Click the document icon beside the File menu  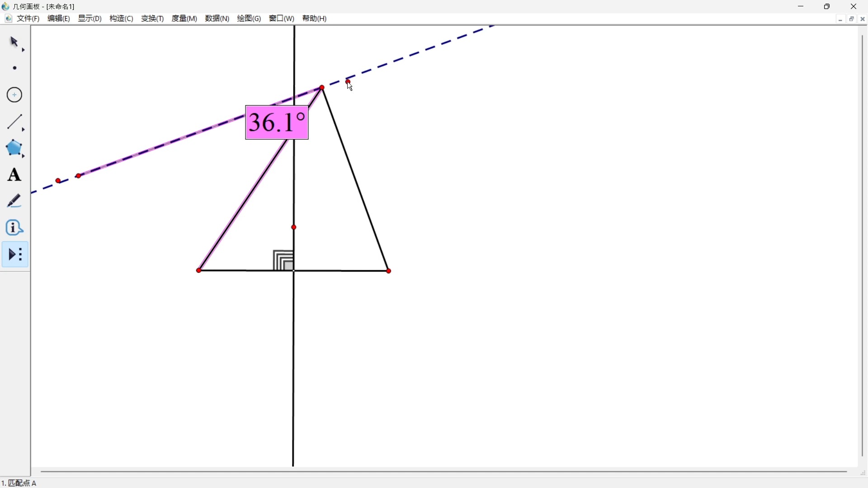pos(9,19)
